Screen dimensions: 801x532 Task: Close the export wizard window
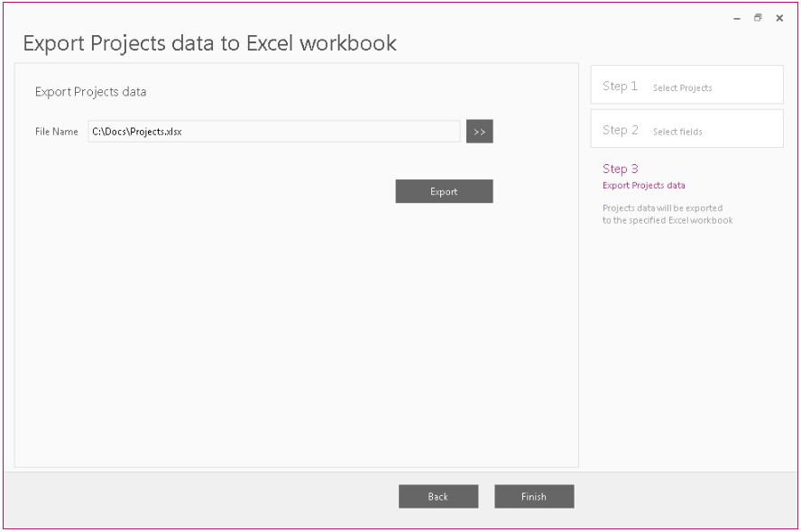pyautogui.click(x=779, y=18)
